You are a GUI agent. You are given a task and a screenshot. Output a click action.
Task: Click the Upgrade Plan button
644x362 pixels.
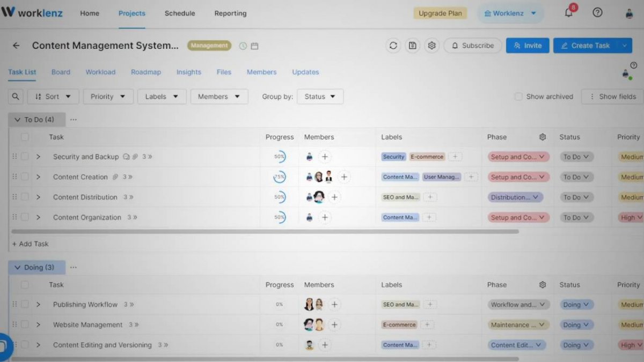tap(440, 13)
